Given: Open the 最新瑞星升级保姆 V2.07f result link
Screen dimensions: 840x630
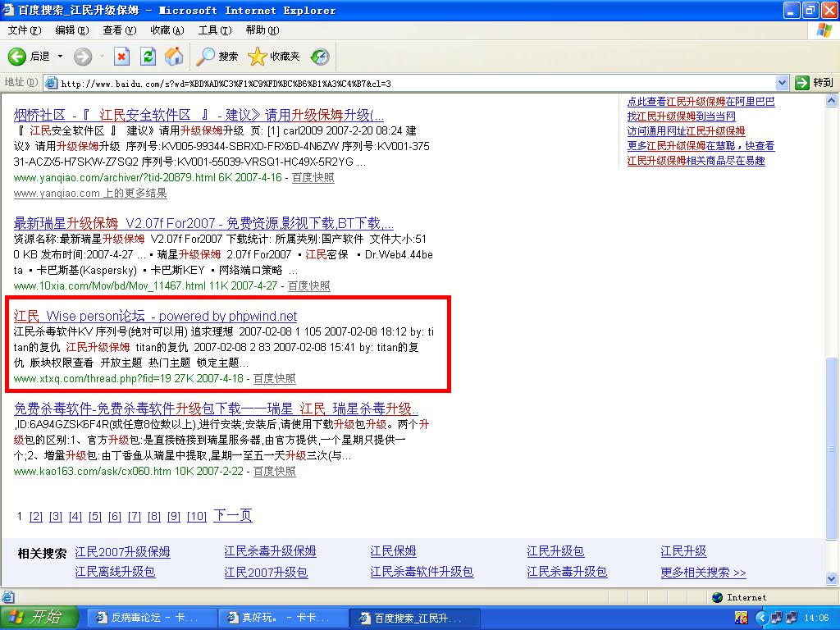Looking at the screenshot, I should 203,223.
